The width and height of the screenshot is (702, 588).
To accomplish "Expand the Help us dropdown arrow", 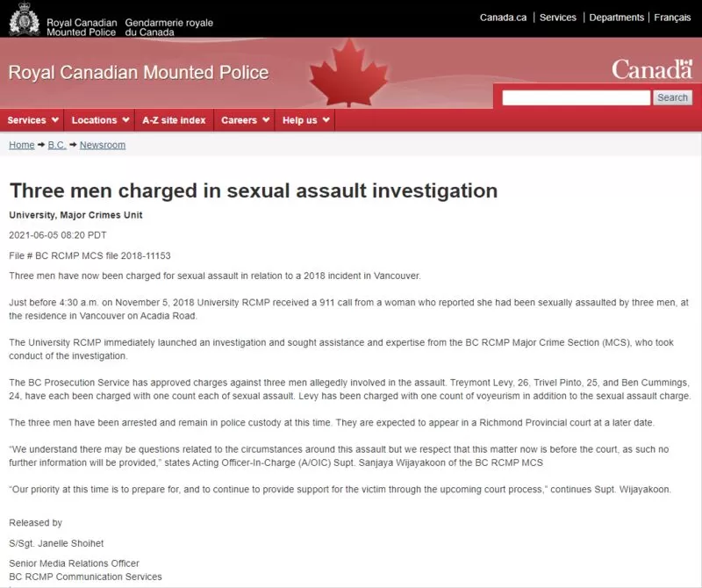I will point(326,120).
